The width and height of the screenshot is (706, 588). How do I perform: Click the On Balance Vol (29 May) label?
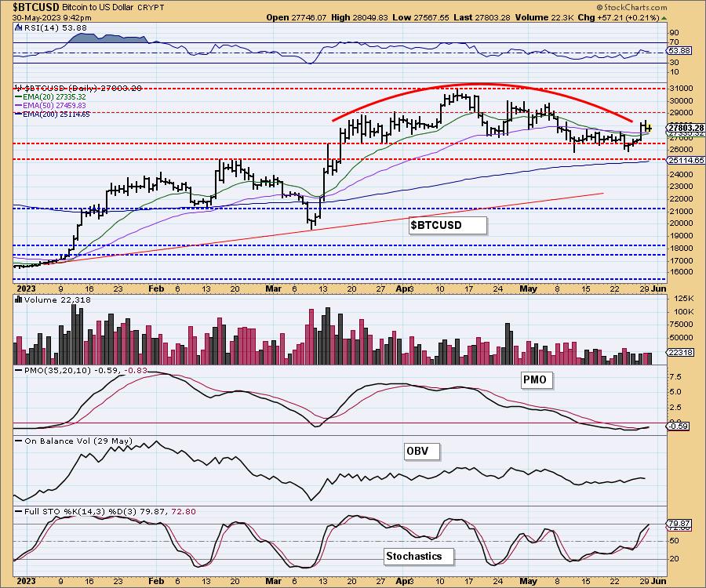point(78,441)
